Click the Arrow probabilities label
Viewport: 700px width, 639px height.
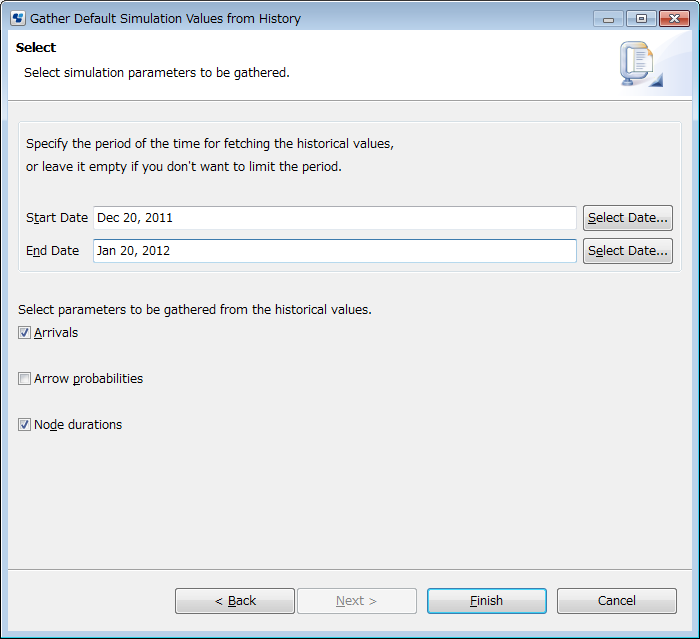(x=88, y=379)
